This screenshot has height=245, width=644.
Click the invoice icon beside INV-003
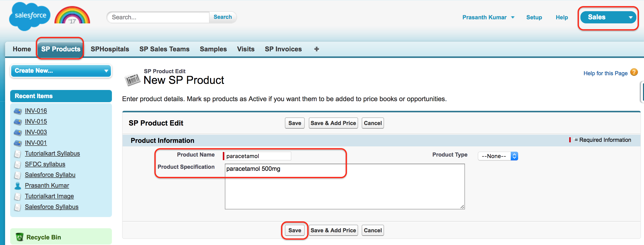coord(18,132)
